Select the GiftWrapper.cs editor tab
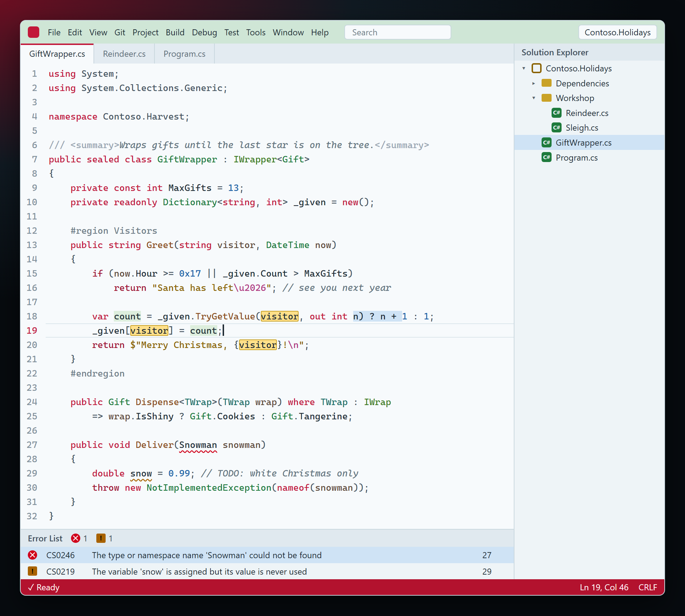This screenshot has width=685, height=616. click(57, 54)
